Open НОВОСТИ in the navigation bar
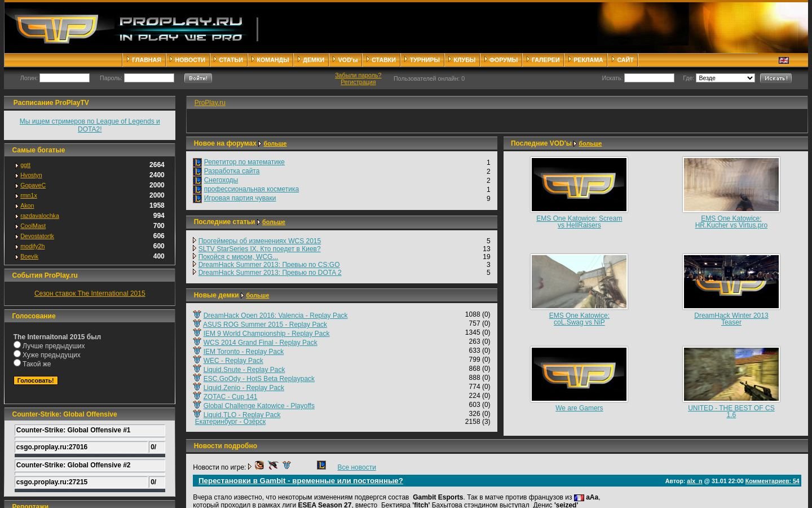The image size is (812, 508). click(x=190, y=60)
